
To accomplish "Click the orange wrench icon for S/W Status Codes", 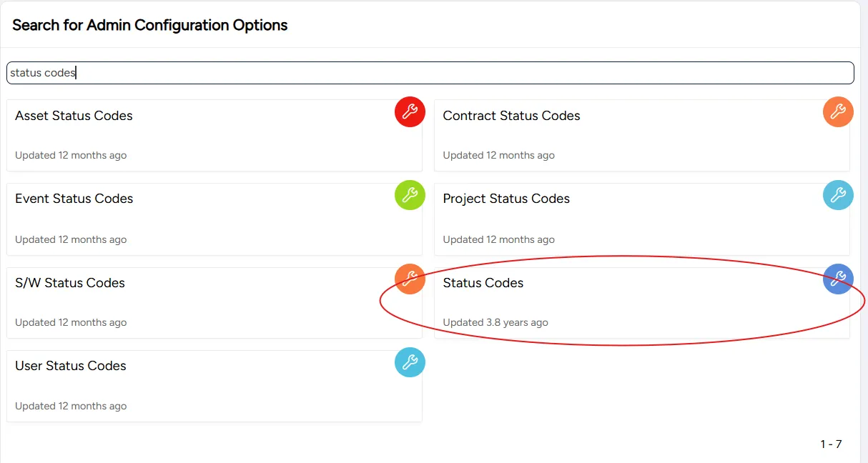I will (410, 279).
